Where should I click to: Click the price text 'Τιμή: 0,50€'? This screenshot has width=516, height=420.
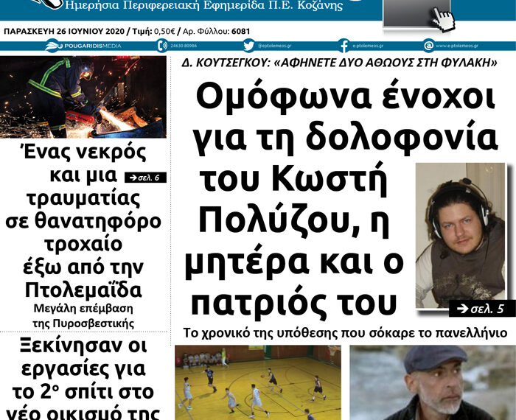click(x=153, y=31)
